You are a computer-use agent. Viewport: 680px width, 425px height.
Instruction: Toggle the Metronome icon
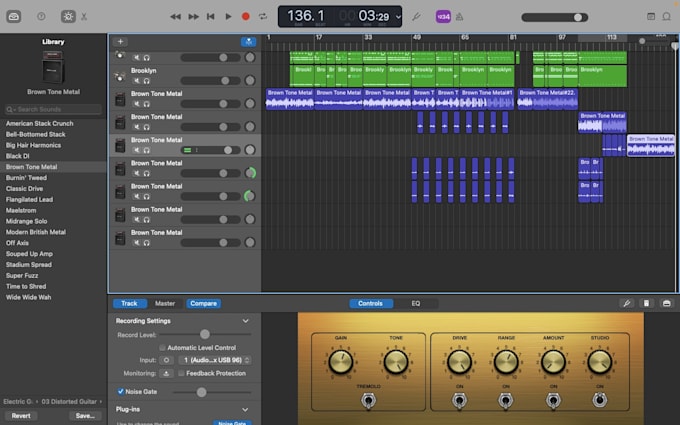click(460, 17)
